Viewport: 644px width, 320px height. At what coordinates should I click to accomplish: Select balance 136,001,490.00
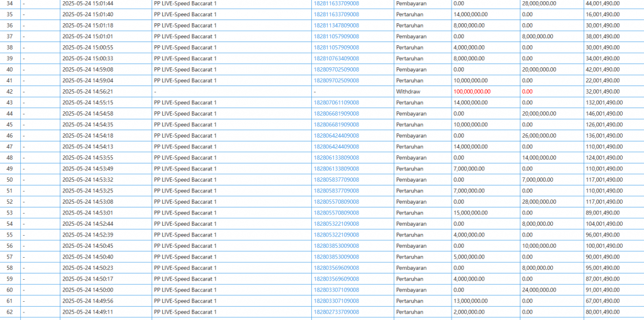tap(604, 136)
